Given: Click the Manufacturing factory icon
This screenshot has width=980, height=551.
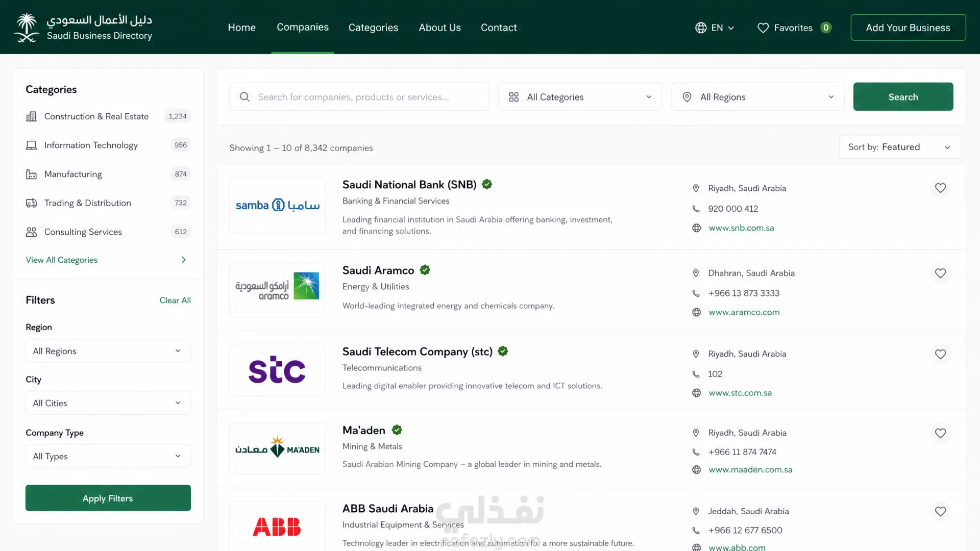Looking at the screenshot, I should (31, 174).
